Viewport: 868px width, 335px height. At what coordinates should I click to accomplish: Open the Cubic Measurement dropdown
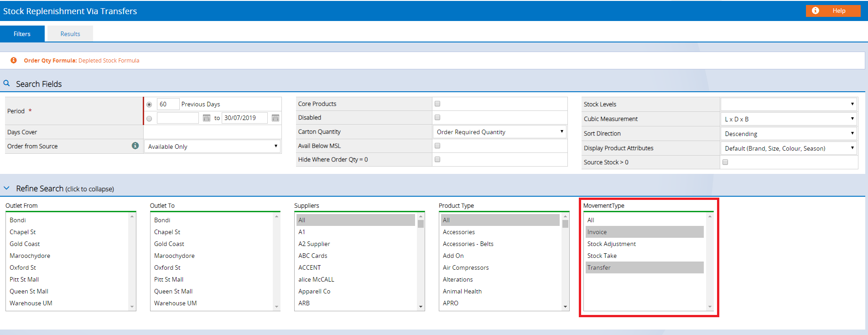coord(788,119)
